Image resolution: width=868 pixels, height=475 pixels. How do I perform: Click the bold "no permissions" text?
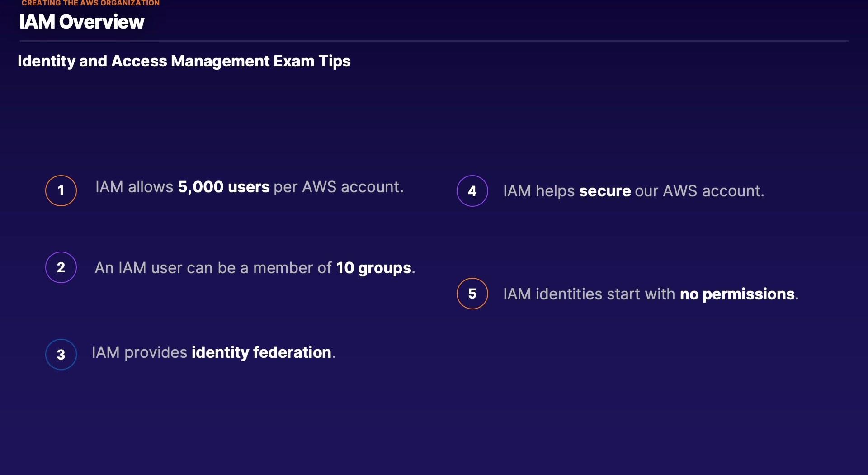(737, 294)
